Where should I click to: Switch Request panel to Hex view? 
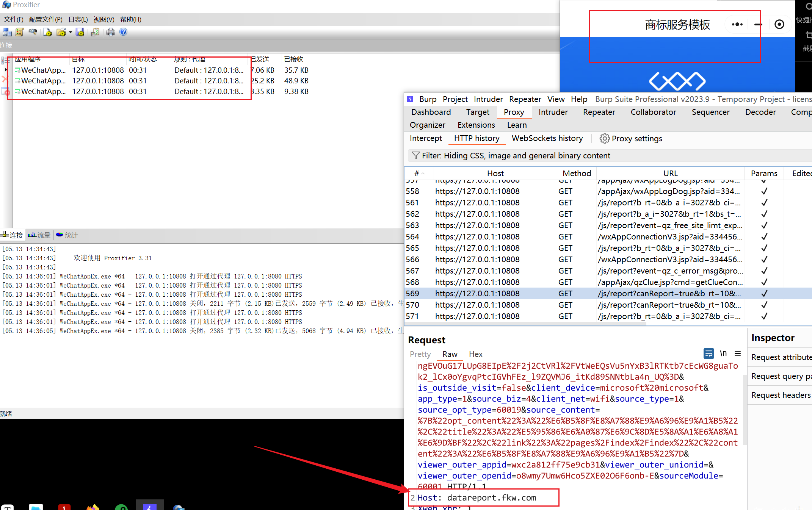coord(475,354)
